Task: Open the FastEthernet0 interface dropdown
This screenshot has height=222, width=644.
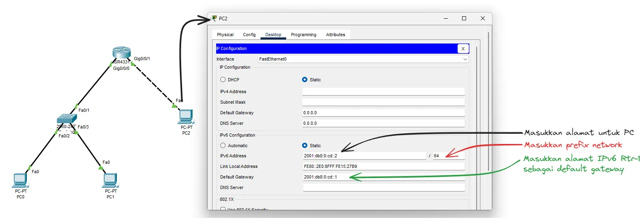Action: pyautogui.click(x=363, y=59)
